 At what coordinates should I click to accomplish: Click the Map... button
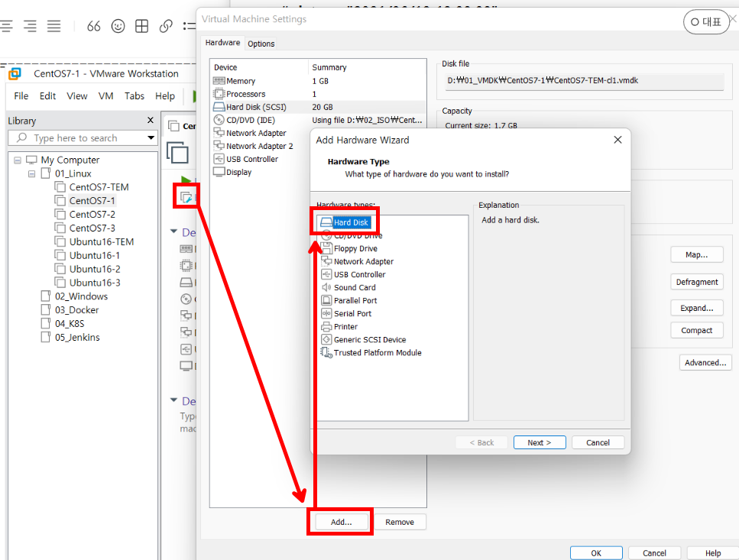(696, 254)
